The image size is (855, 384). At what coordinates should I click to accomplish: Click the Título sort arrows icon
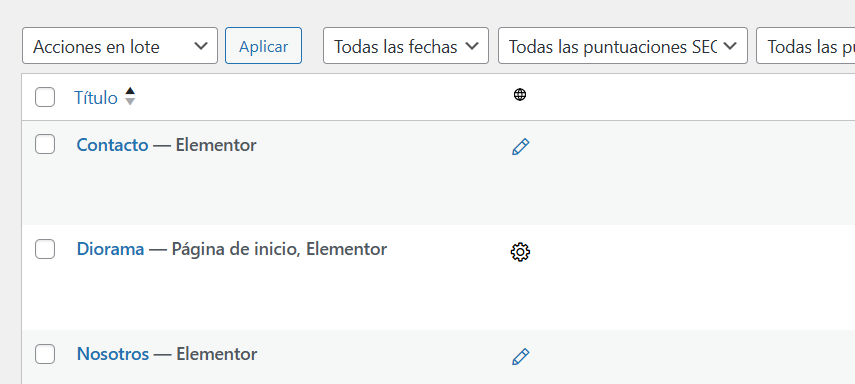(x=130, y=96)
